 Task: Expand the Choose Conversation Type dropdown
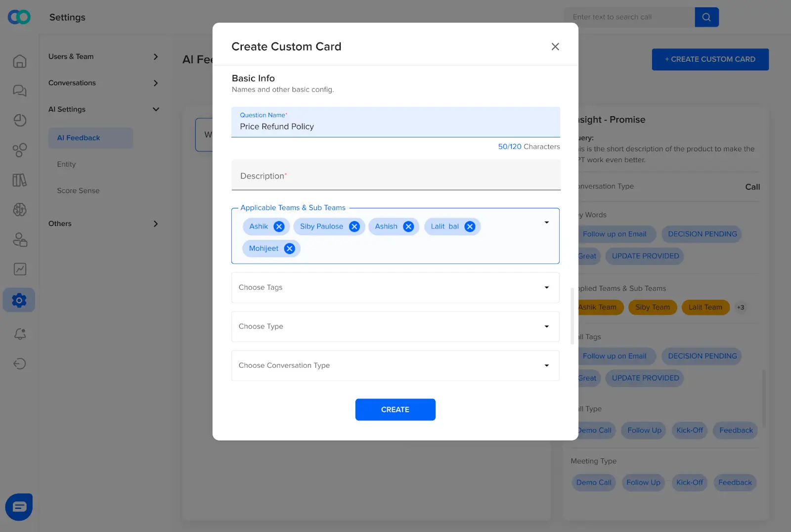click(x=395, y=365)
